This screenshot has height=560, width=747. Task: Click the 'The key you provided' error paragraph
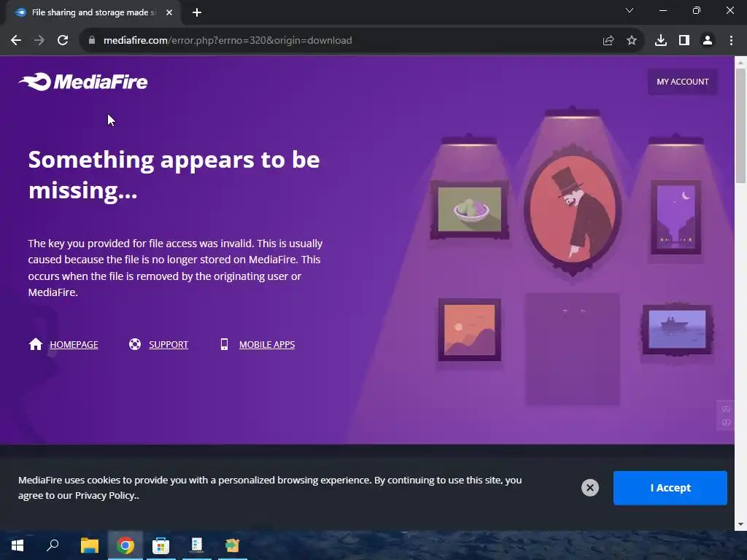click(x=175, y=268)
